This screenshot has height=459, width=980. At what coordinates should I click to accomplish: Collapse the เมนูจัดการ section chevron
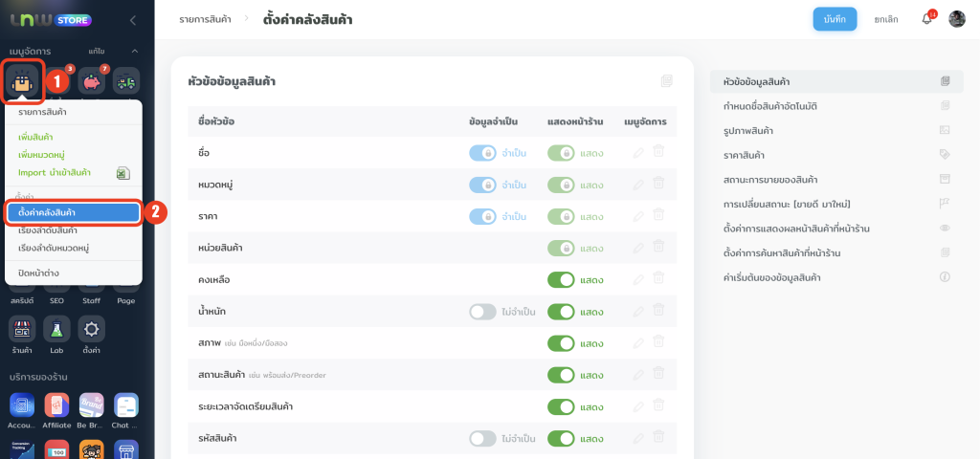[135, 51]
